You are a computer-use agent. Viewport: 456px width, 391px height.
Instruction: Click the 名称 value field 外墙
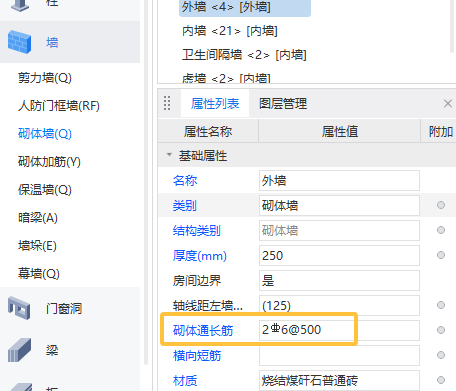pos(339,181)
